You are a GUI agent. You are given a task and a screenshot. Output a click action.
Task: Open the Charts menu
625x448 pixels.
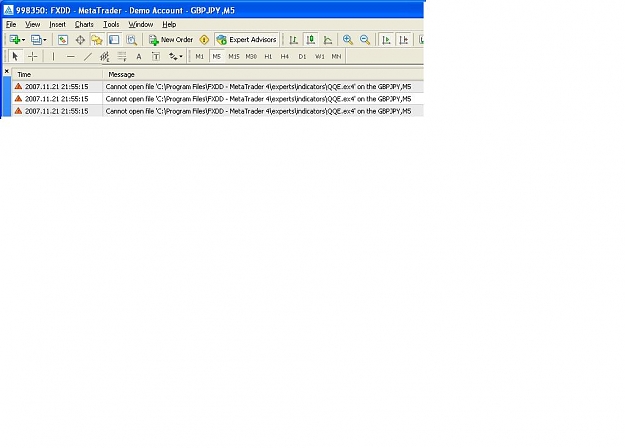84,24
